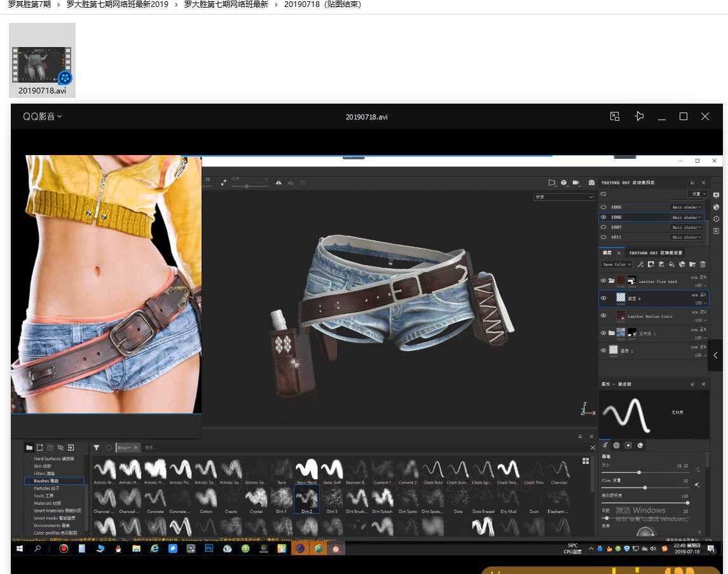Screen dimensions: 728x574
Task: Hide the Leather Fine Aged layer
Action: coord(603,280)
